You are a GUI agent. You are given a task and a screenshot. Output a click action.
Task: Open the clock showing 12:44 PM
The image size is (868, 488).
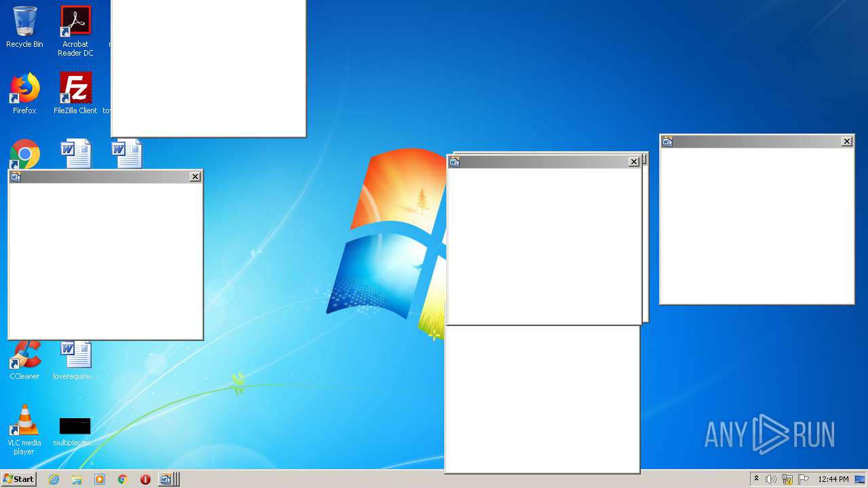coord(833,479)
